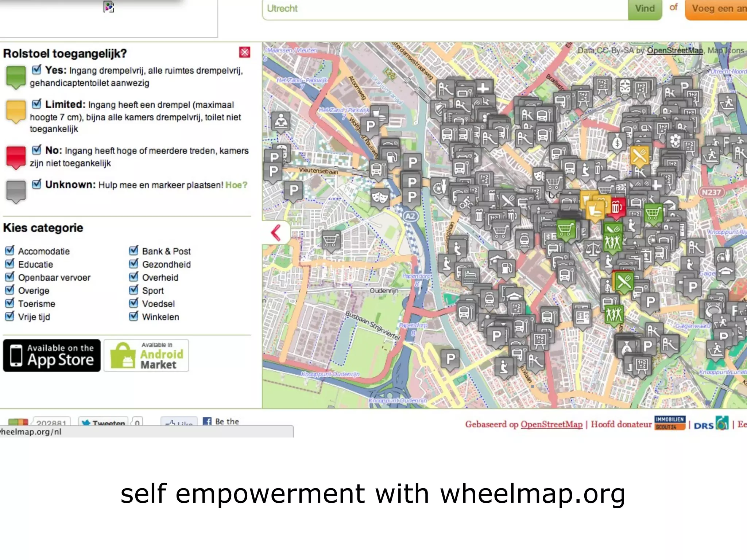
Task: Open the Hoe? help link
Action: tap(236, 185)
